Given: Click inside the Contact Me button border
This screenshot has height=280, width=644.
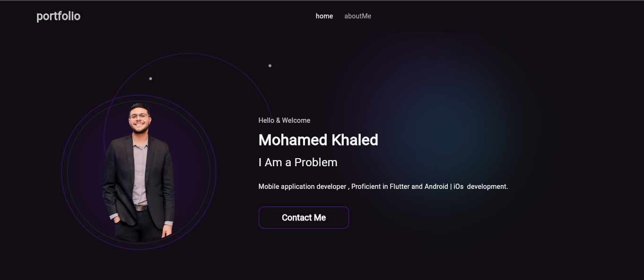Looking at the screenshot, I should pos(304,218).
